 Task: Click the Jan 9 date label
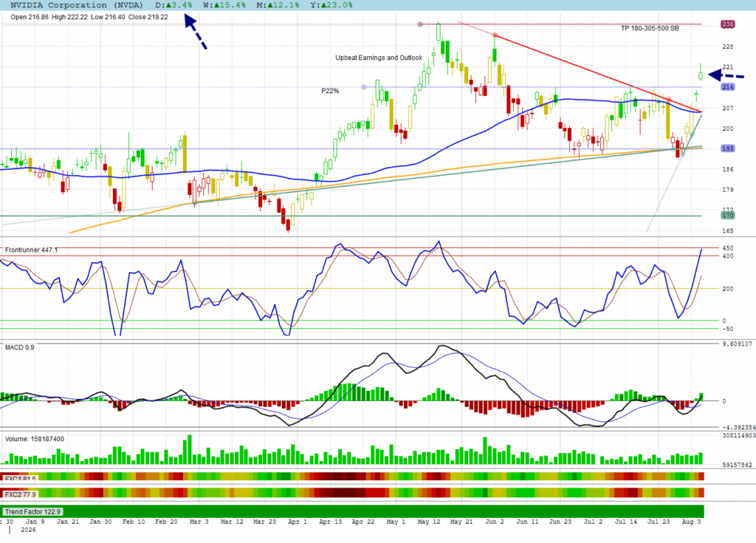click(35, 522)
